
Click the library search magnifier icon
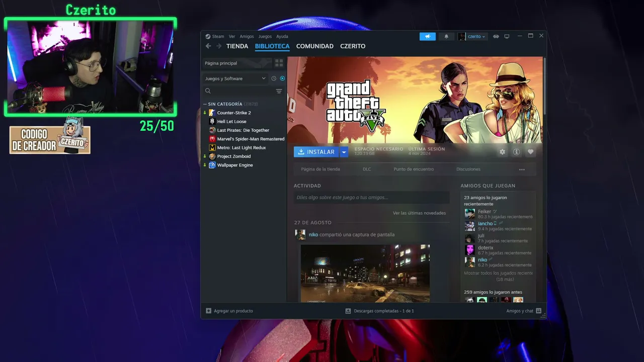point(208,91)
